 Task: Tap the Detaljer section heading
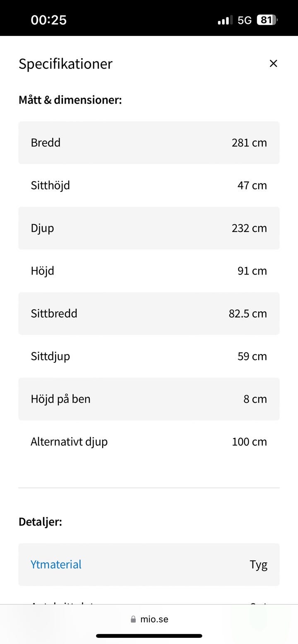click(40, 522)
